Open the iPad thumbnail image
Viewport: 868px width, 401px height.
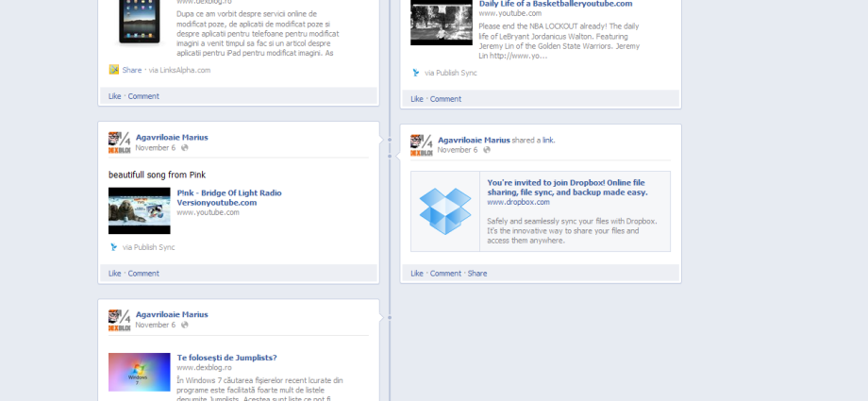click(140, 22)
